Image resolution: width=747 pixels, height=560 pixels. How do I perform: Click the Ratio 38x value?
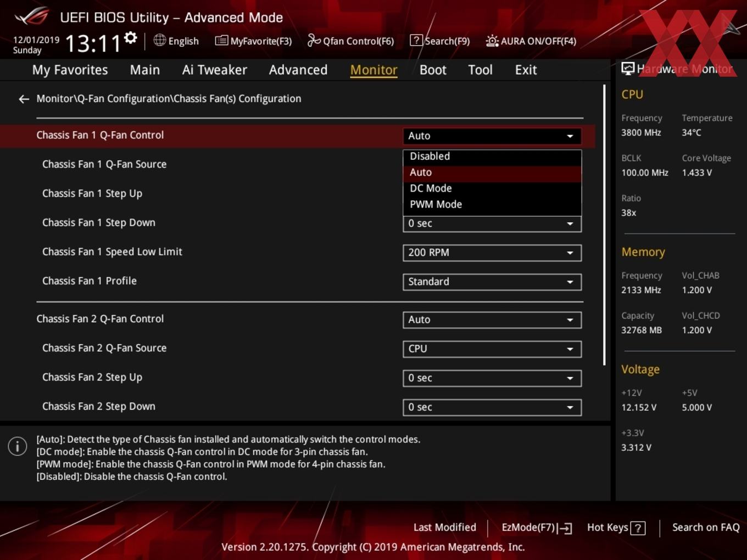tap(629, 213)
